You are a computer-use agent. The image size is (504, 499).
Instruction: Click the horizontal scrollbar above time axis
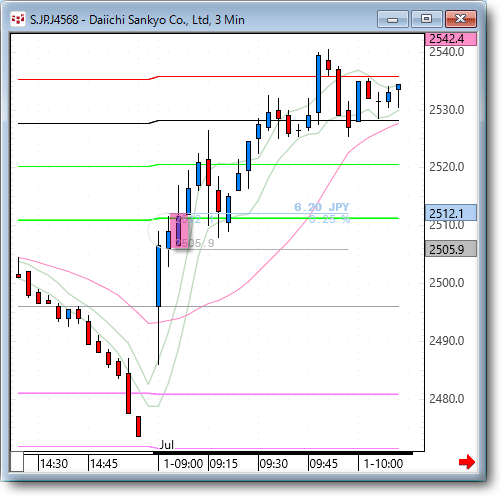pos(283,453)
